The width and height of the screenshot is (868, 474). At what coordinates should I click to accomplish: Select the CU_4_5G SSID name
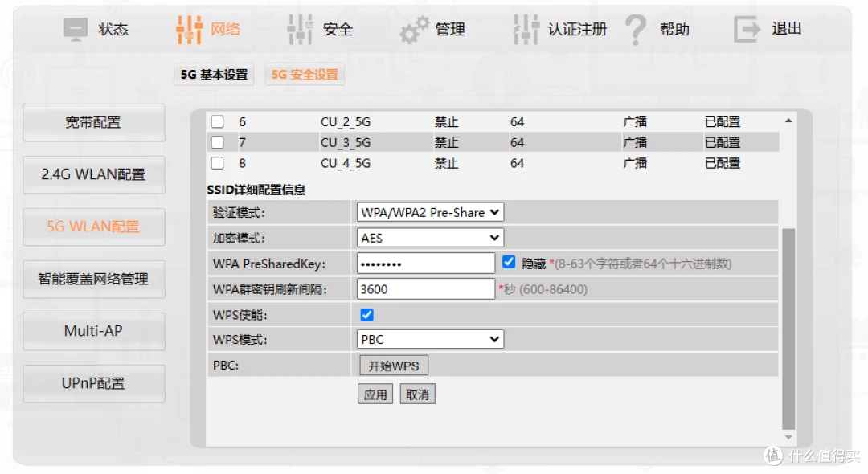pyautogui.click(x=346, y=163)
